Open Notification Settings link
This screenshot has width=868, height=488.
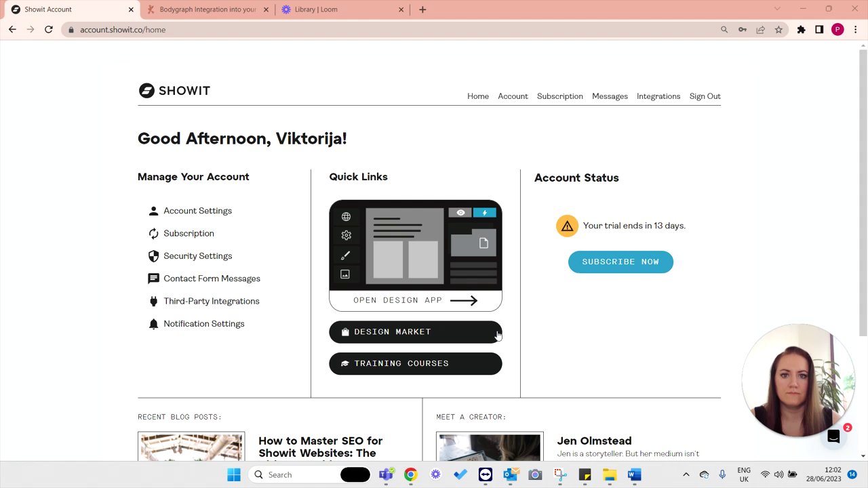203,324
